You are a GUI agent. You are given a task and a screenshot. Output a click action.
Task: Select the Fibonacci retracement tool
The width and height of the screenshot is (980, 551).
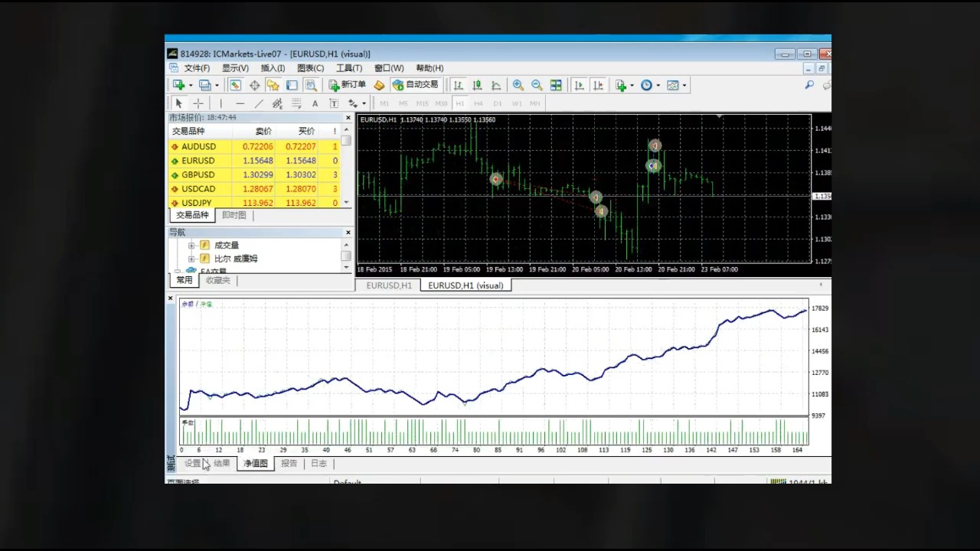coord(296,103)
